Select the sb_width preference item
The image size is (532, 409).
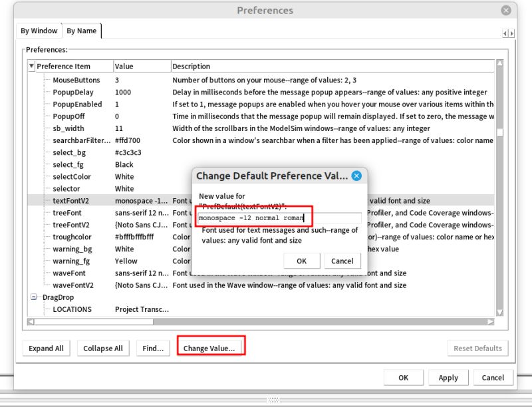click(x=68, y=128)
